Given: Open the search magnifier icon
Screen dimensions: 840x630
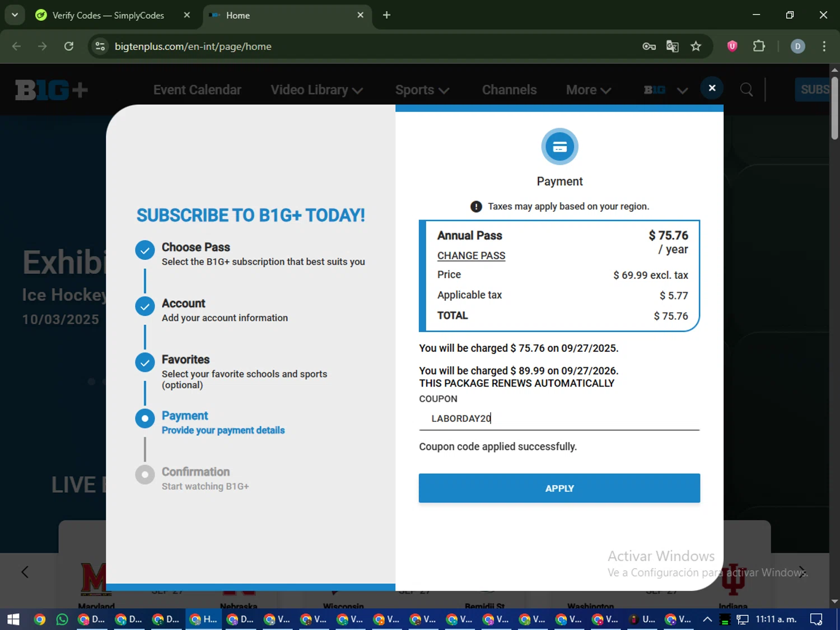Looking at the screenshot, I should (746, 90).
